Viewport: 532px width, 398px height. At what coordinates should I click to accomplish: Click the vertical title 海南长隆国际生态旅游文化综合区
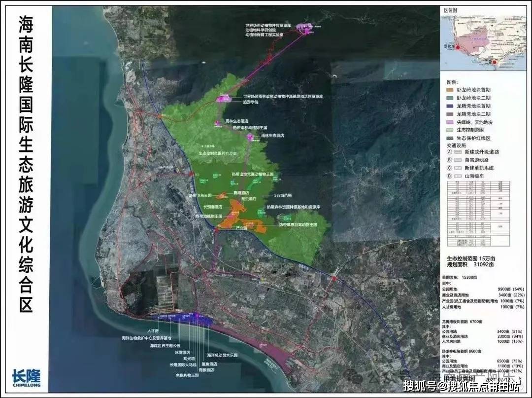(26, 164)
